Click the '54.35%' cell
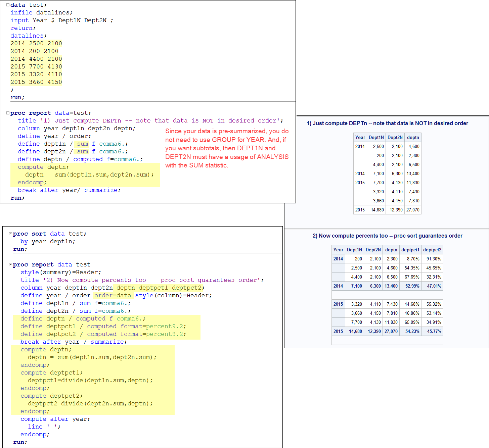Image resolution: width=489 pixels, height=448 pixels. (410, 268)
